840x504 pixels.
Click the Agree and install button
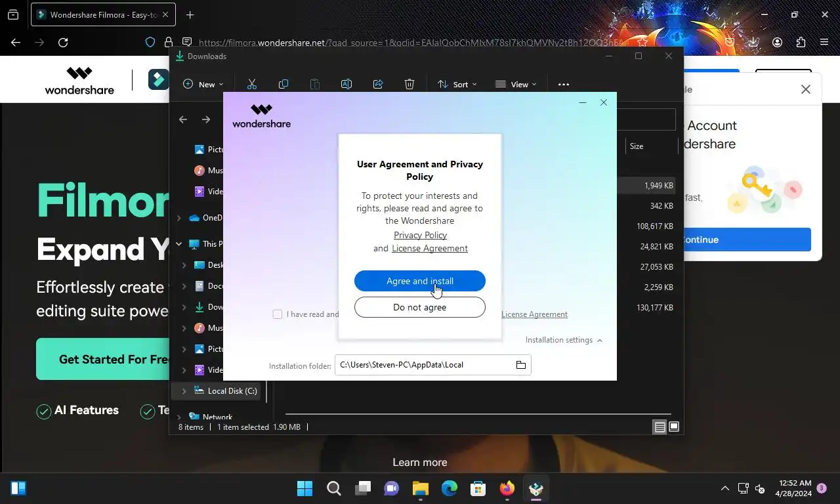pos(420,281)
